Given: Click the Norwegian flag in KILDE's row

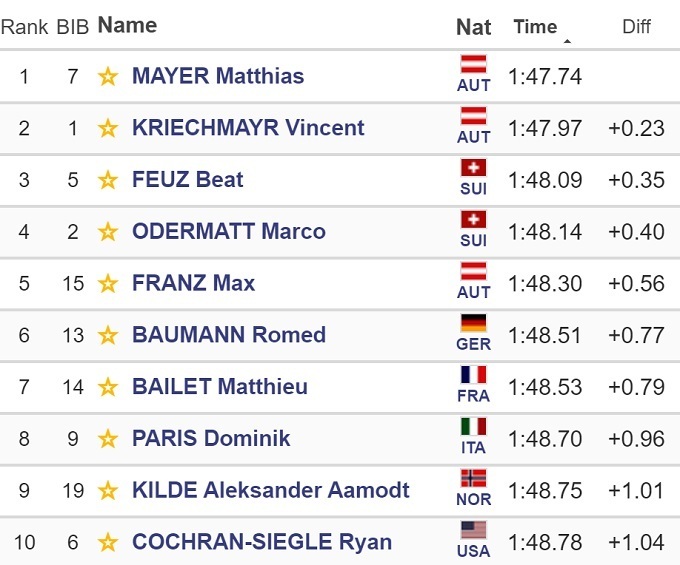Looking at the screenshot, I should [x=473, y=478].
